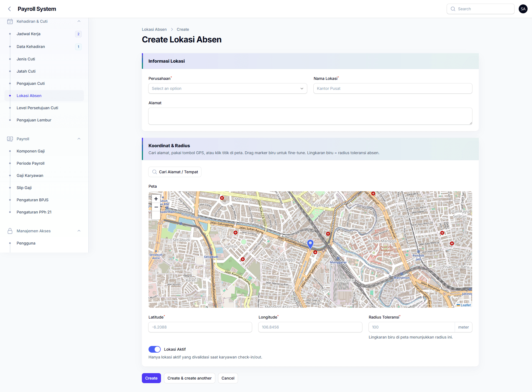This screenshot has height=392, width=532.
Task: Click the blue location marker on map
Action: [310, 244]
